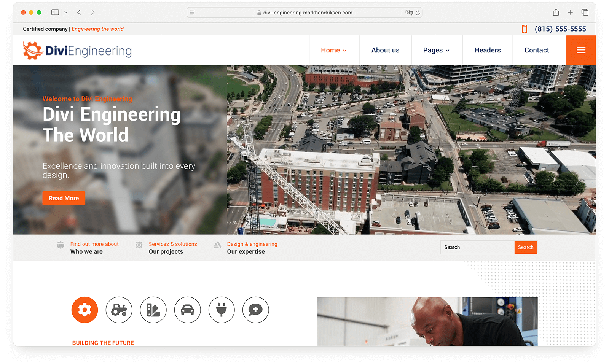
Task: Open the orange hamburger menu
Action: 581,50
